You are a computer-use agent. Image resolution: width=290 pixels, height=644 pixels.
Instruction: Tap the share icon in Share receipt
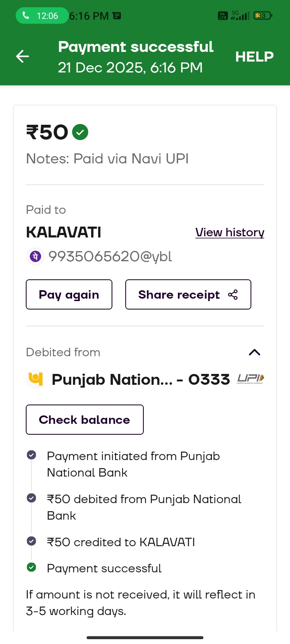233,295
